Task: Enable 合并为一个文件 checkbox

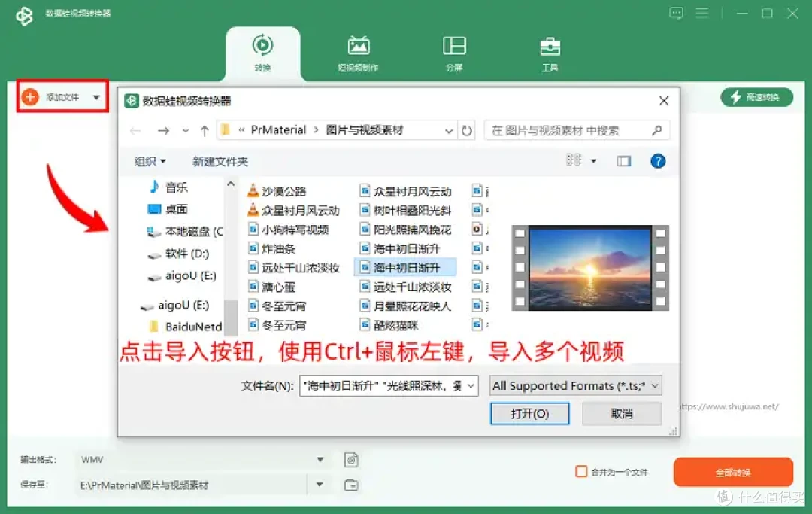Action: (x=581, y=472)
